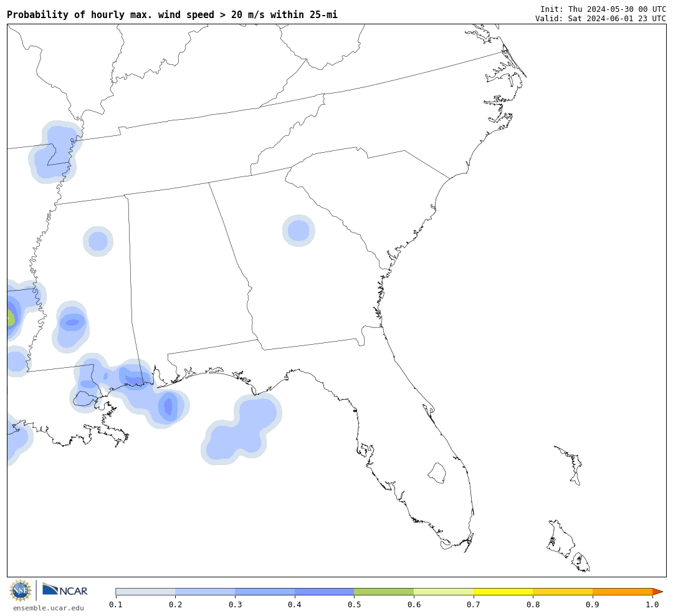Viewport: 673px width, 616px height.
Task: Click the red arrow tip of the colorbar
Action: (x=657, y=592)
